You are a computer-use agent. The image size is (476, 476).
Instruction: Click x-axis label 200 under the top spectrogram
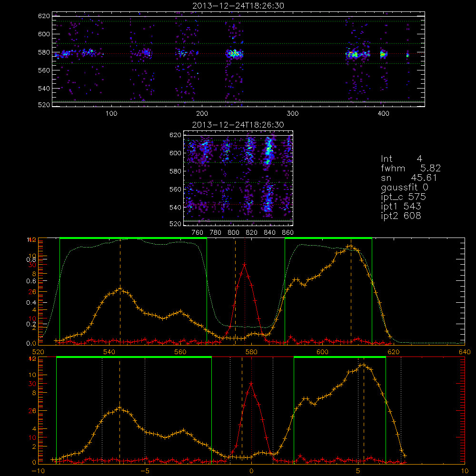point(202,114)
